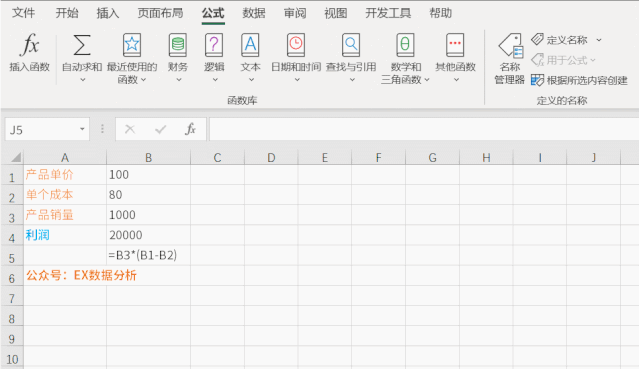Select cell A6 '公众号: EX数据分析'
The width and height of the screenshot is (639, 369).
click(65, 275)
